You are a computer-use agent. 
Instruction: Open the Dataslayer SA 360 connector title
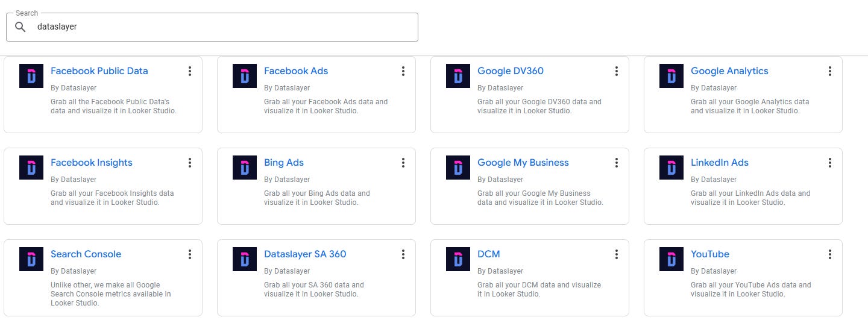(305, 254)
